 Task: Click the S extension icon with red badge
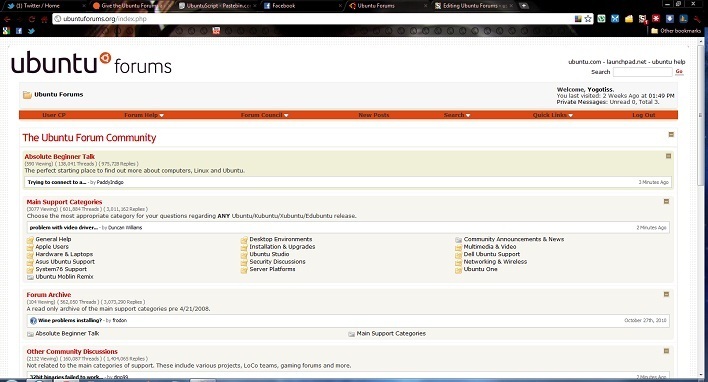643,19
